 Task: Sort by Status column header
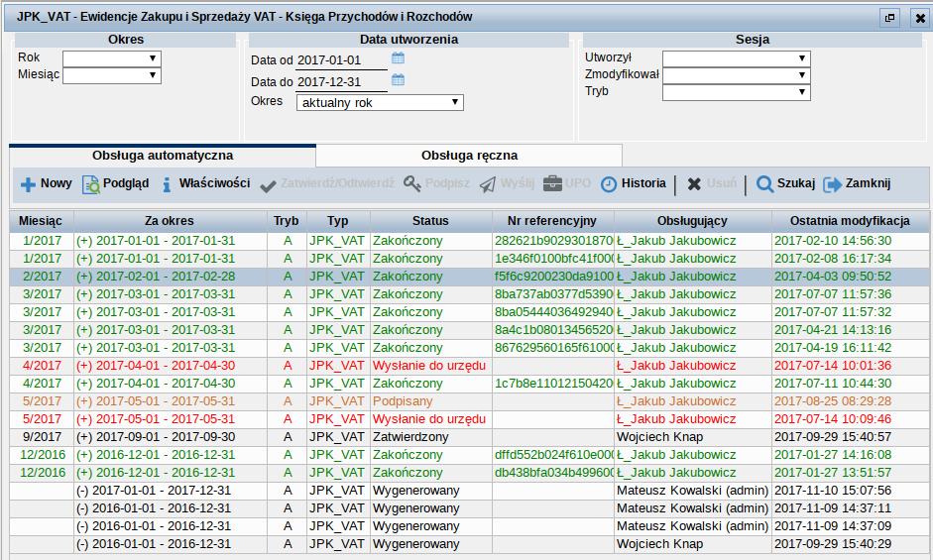[430, 221]
